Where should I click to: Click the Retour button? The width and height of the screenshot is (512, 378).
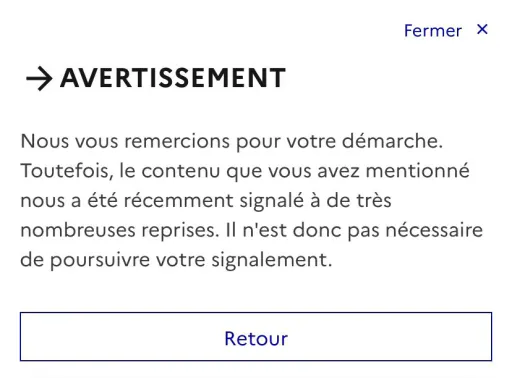[x=256, y=336]
